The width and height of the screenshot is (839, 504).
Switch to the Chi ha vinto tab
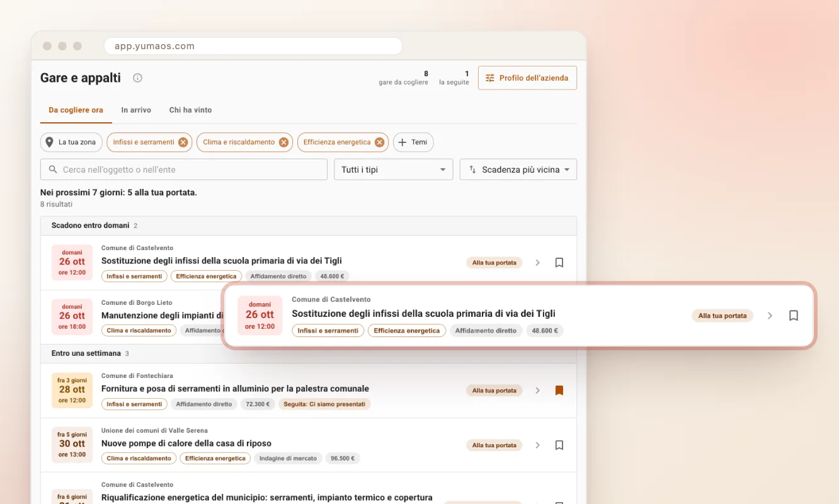pos(190,110)
